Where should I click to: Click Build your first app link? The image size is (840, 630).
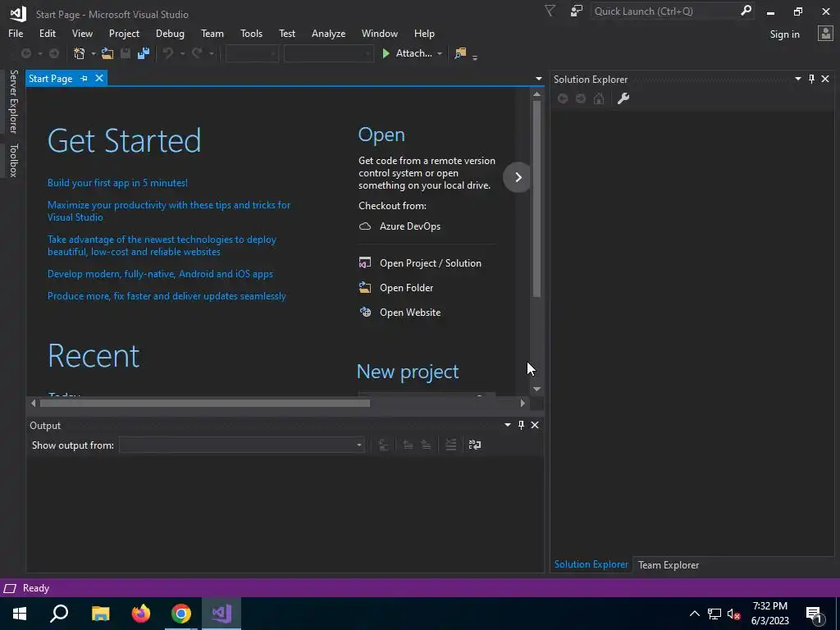click(117, 183)
